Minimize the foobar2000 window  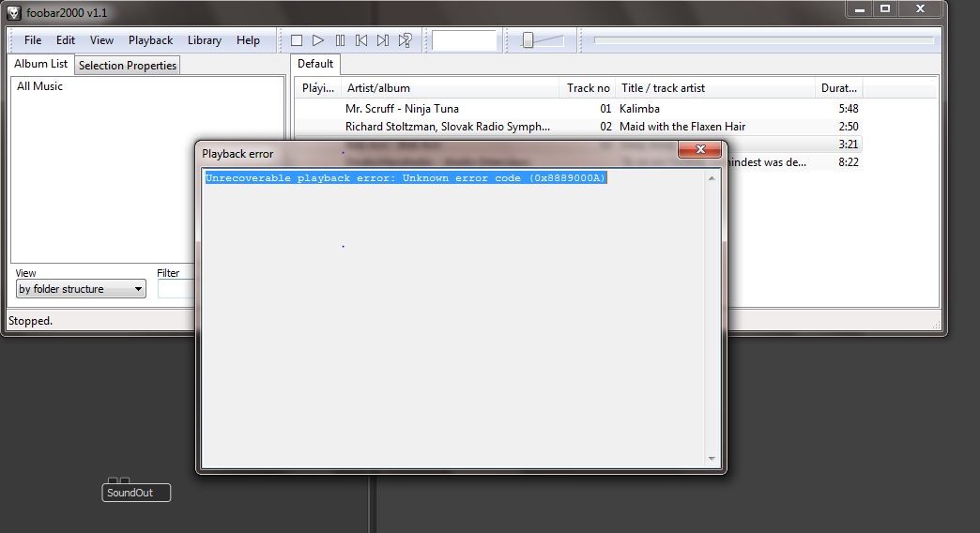pyautogui.click(x=860, y=8)
